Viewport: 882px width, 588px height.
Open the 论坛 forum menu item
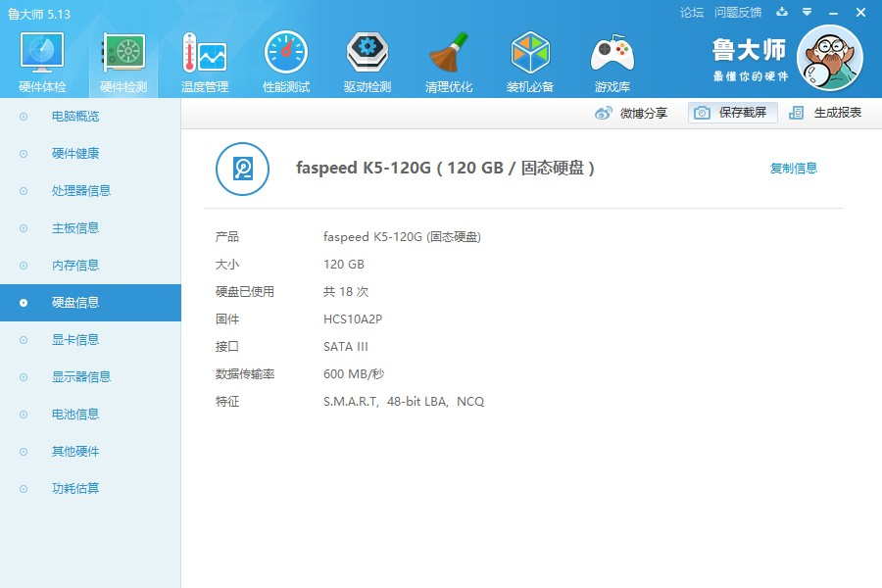(x=693, y=13)
